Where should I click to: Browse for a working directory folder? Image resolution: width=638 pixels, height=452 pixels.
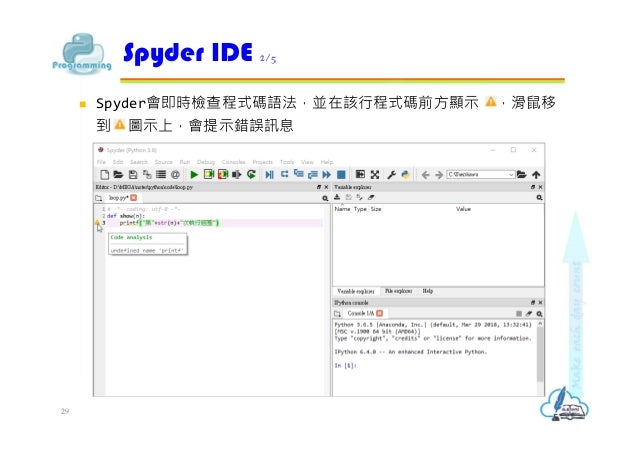coord(522,175)
